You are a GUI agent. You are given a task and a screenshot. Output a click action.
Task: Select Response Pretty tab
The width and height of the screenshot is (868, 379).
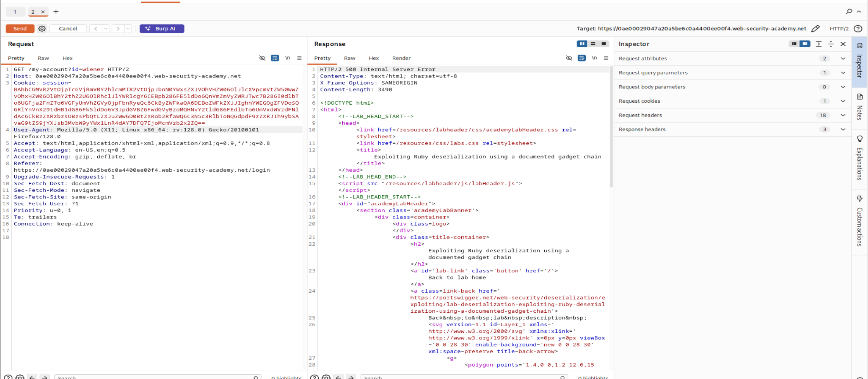[323, 58]
